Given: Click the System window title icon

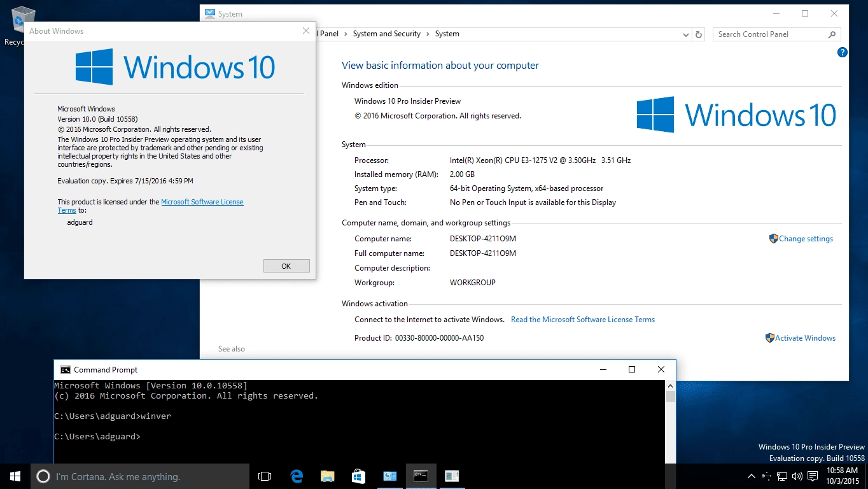Looking at the screenshot, I should 210,13.
